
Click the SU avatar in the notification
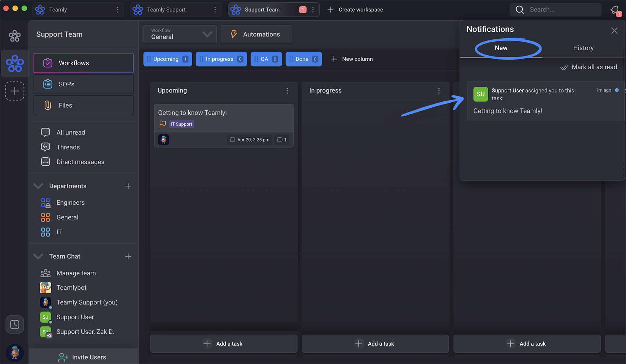click(480, 94)
